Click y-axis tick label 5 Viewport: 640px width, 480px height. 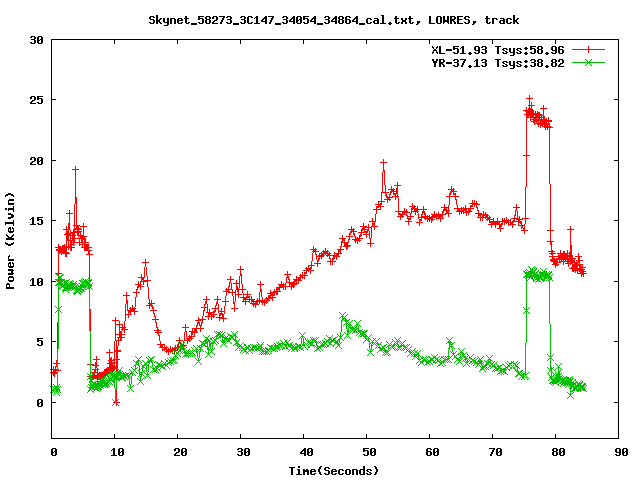pyautogui.click(x=40, y=342)
